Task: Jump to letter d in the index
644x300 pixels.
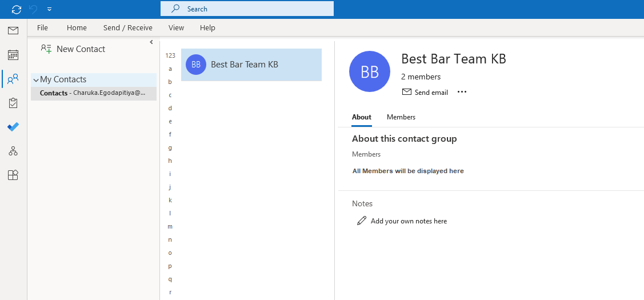Action: (170, 108)
